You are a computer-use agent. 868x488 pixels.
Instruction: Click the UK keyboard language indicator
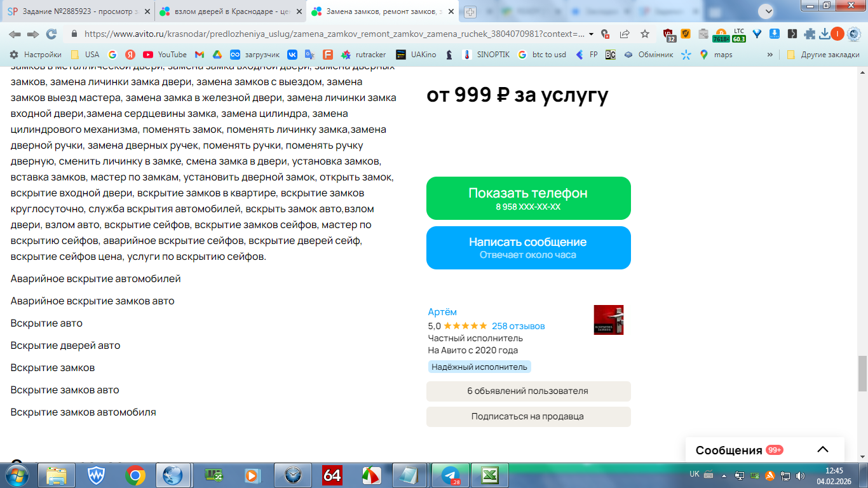(x=695, y=475)
